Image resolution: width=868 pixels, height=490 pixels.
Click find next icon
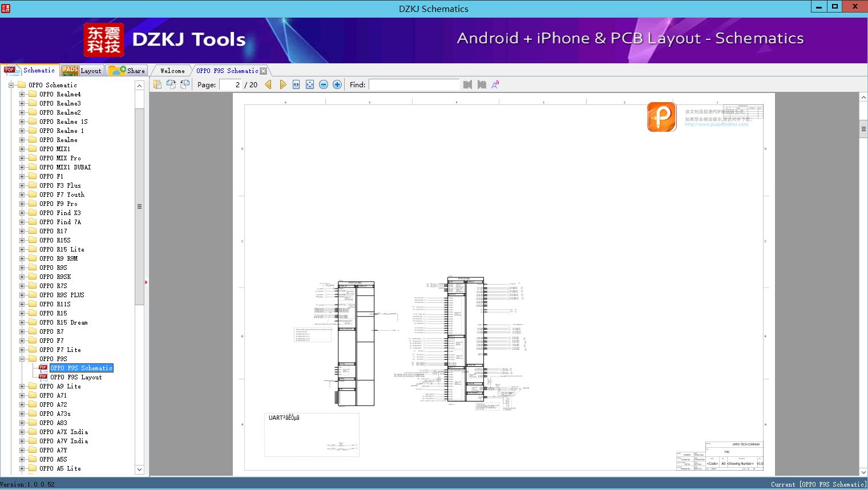pos(482,84)
